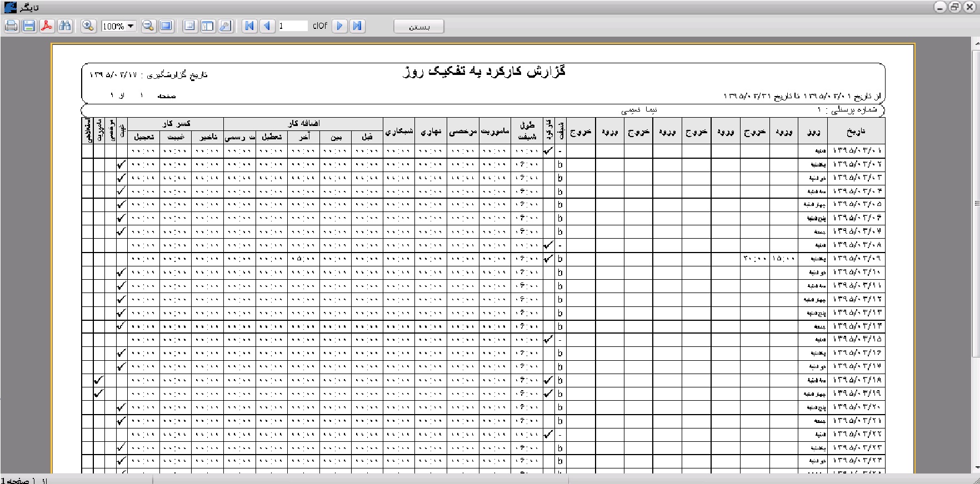Click the کسر کار group header
The image size is (980, 484).
coord(176,124)
